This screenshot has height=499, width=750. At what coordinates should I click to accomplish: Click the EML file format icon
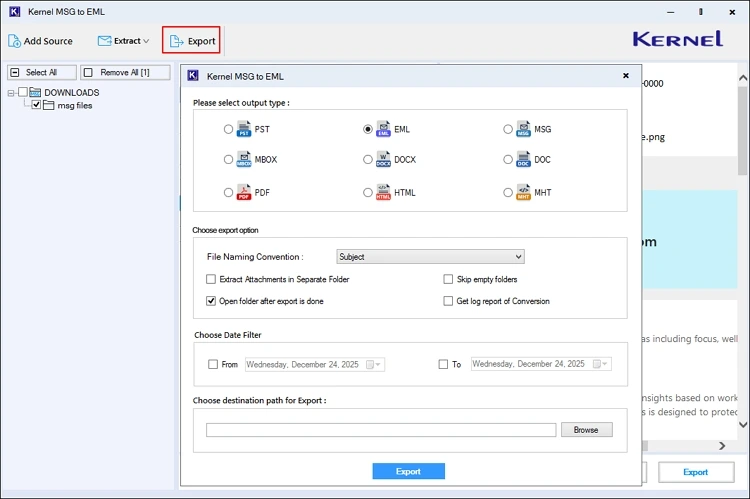point(384,129)
